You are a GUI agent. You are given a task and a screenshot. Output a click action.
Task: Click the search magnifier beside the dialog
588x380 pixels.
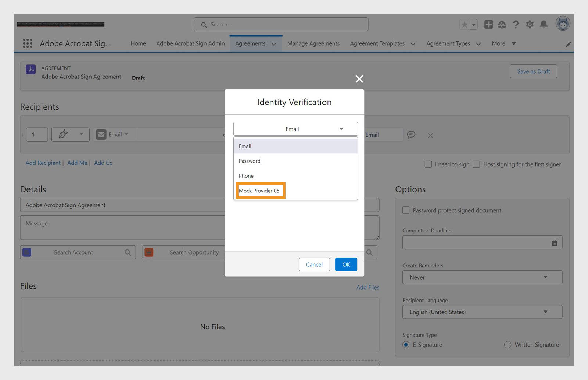click(370, 252)
